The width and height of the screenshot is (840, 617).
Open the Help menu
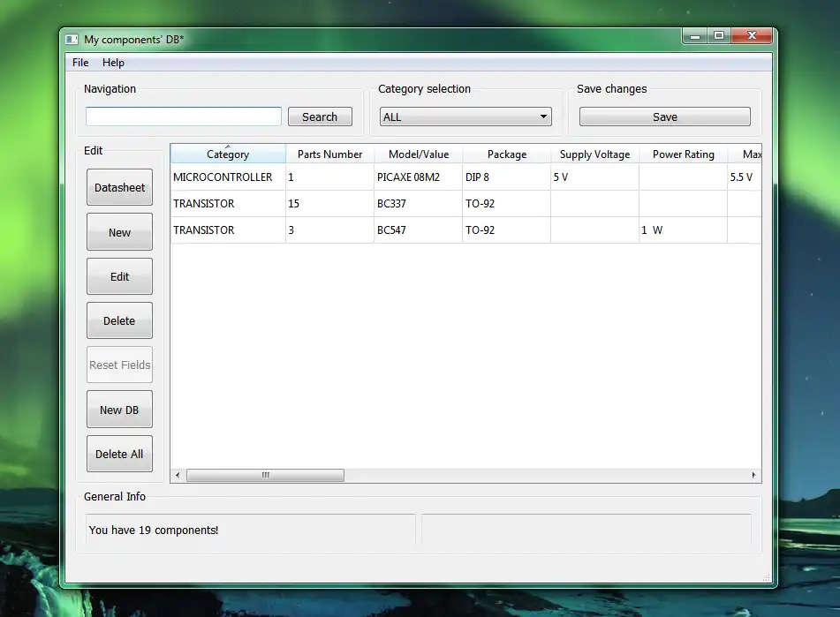pyautogui.click(x=113, y=63)
